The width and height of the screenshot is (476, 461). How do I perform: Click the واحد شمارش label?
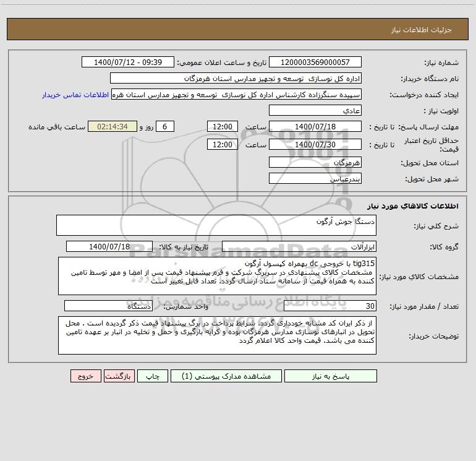click(x=186, y=307)
